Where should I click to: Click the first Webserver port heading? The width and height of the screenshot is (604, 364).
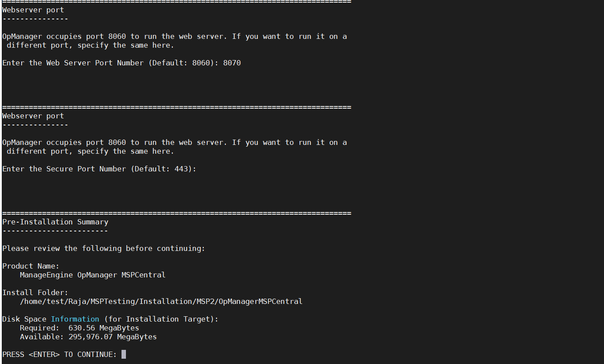click(x=33, y=10)
